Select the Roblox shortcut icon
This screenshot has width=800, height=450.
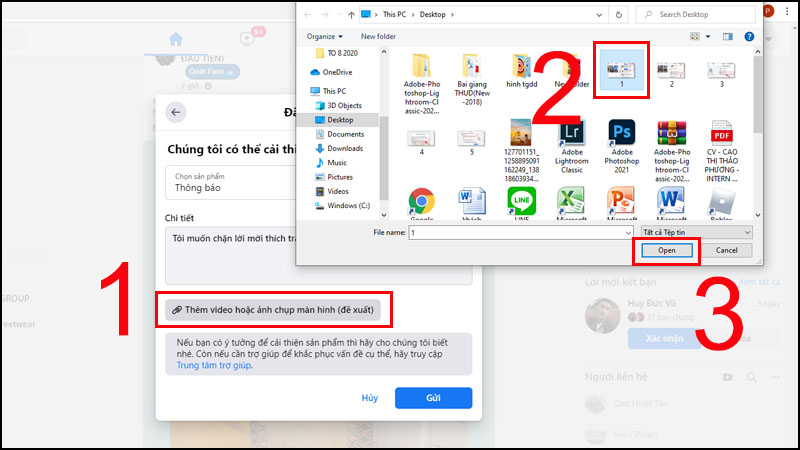721,203
